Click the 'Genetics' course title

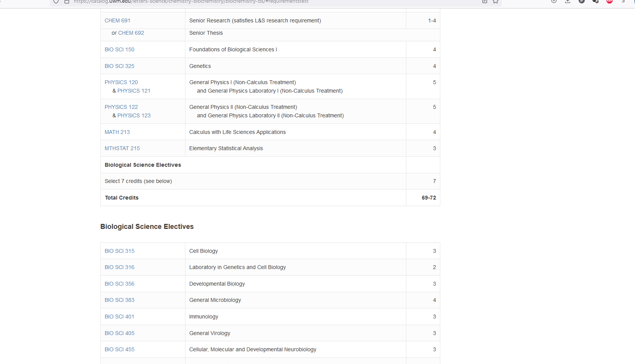pyautogui.click(x=200, y=66)
